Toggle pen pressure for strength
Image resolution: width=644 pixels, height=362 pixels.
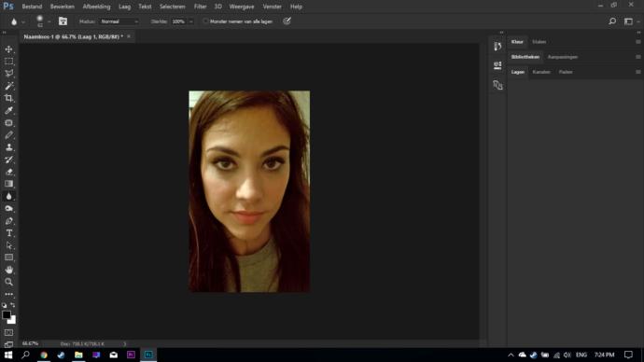[287, 21]
